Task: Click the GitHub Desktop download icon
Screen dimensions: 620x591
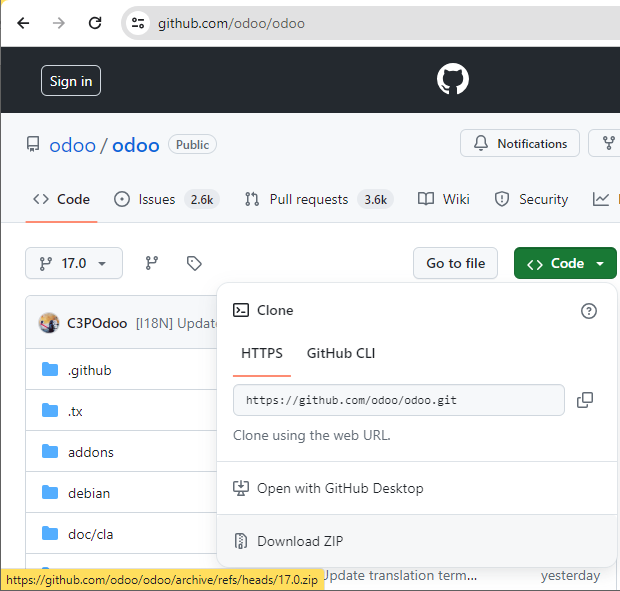Action: pos(241,488)
